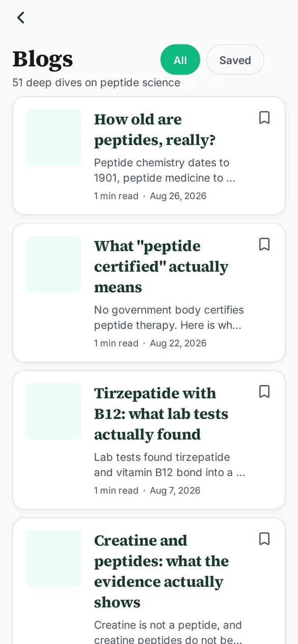Save the "peptide certified" article with its bookmark icon
Screen dimensions: 298x644
264,245
